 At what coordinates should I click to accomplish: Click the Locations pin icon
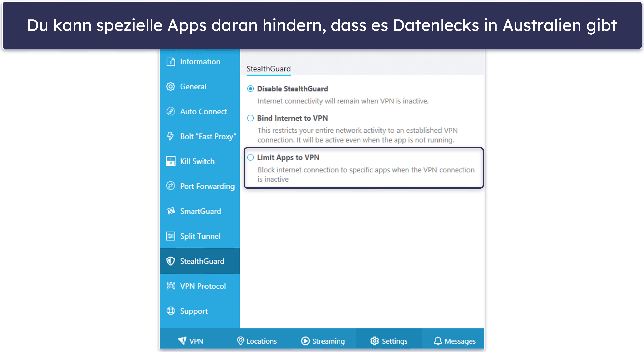[x=240, y=341]
